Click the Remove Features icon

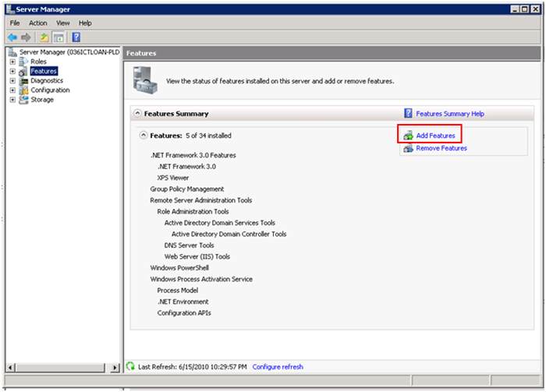click(408, 149)
